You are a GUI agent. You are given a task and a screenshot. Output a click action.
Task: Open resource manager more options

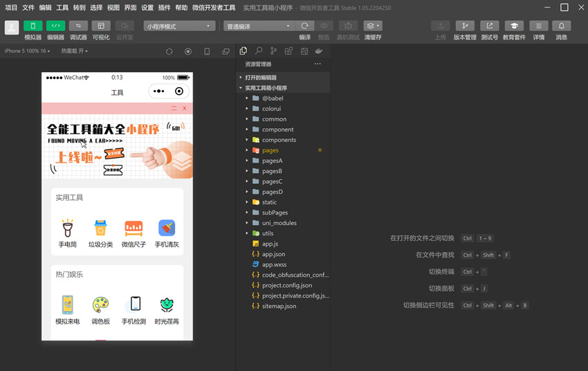[318, 64]
